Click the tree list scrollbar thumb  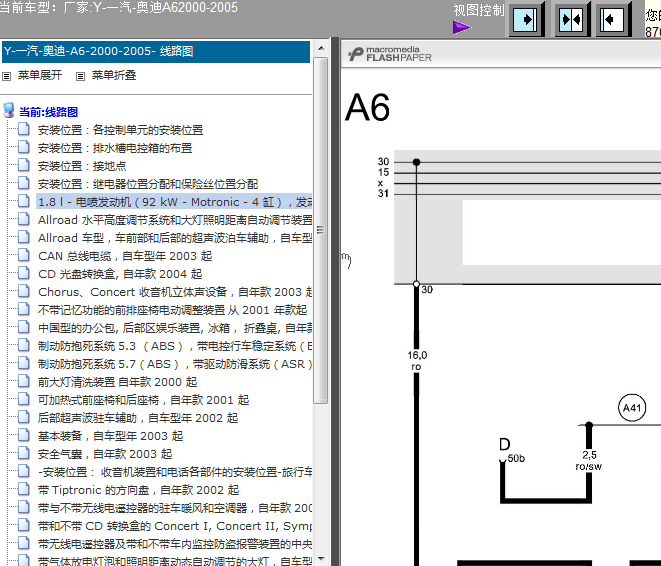coord(321,231)
